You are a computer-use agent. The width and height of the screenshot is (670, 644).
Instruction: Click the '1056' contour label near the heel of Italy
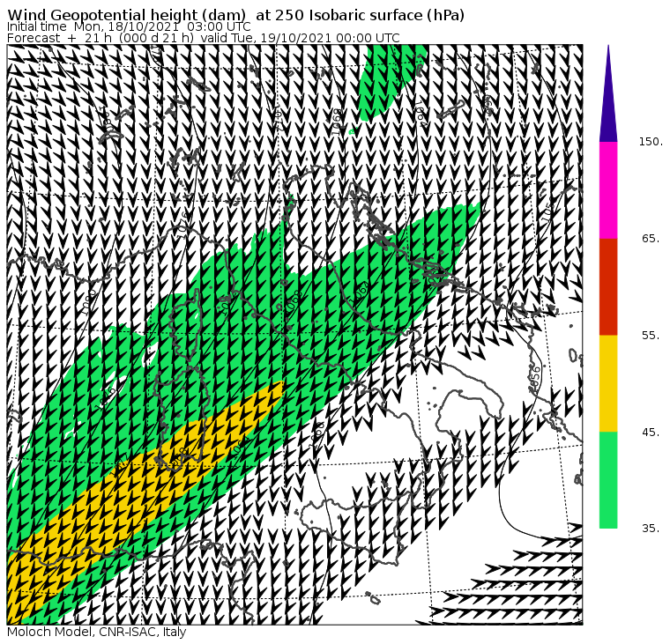coord(534,379)
